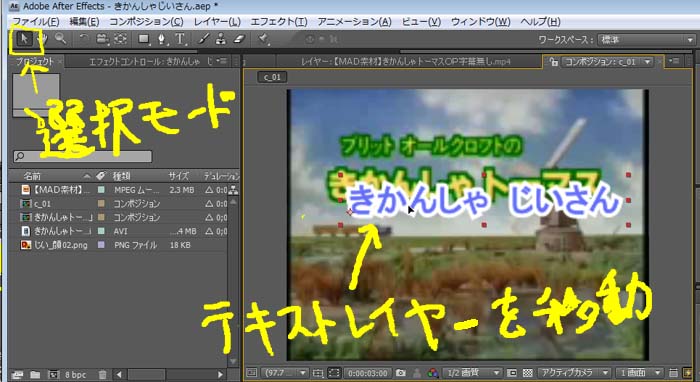Open the ヘルプ(H) menu
The image size is (700, 382).
tap(540, 21)
